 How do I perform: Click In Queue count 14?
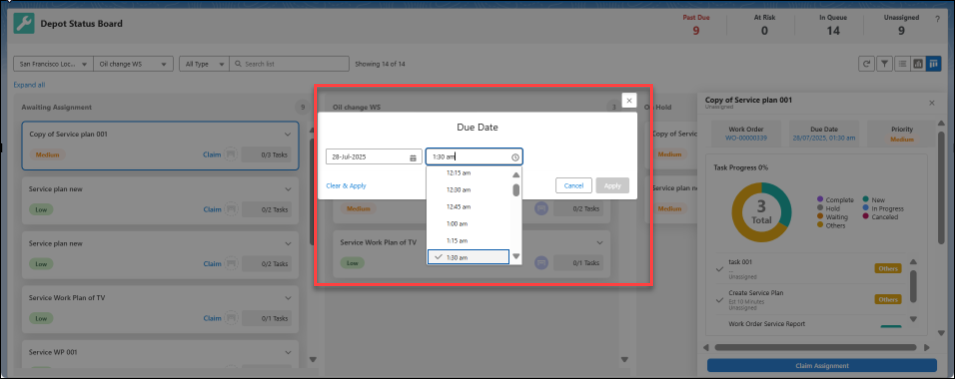[833, 30]
